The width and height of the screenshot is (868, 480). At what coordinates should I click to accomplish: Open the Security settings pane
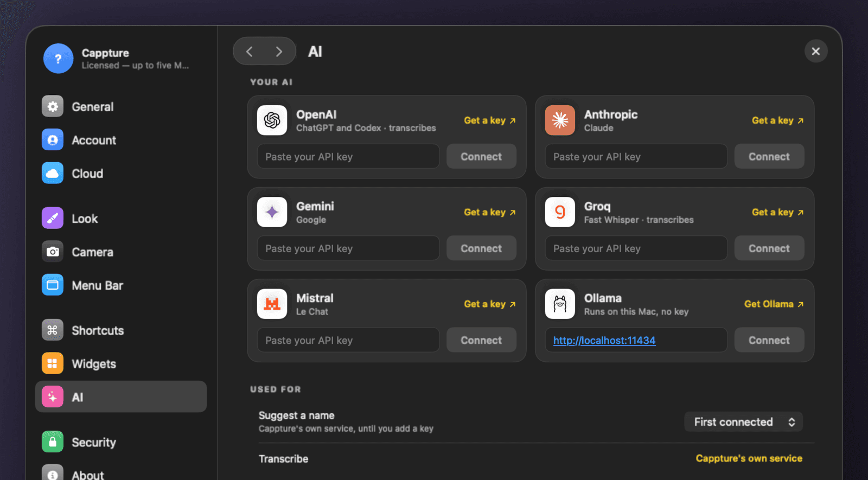[x=121, y=442]
